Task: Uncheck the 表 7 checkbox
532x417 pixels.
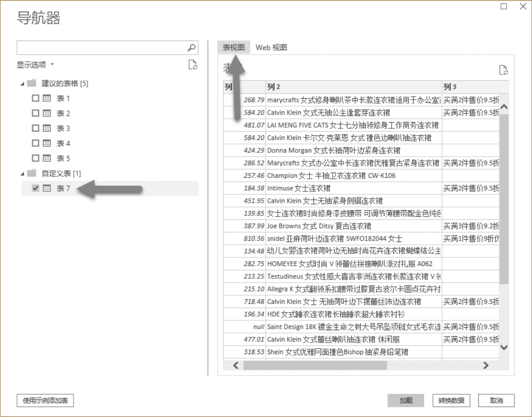Action: tap(35, 188)
